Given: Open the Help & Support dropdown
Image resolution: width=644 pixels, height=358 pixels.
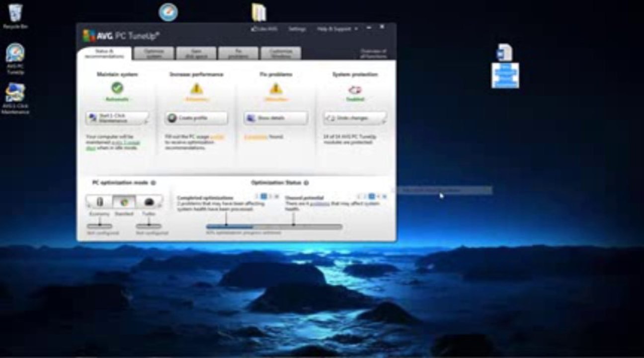Looking at the screenshot, I should 337,29.
